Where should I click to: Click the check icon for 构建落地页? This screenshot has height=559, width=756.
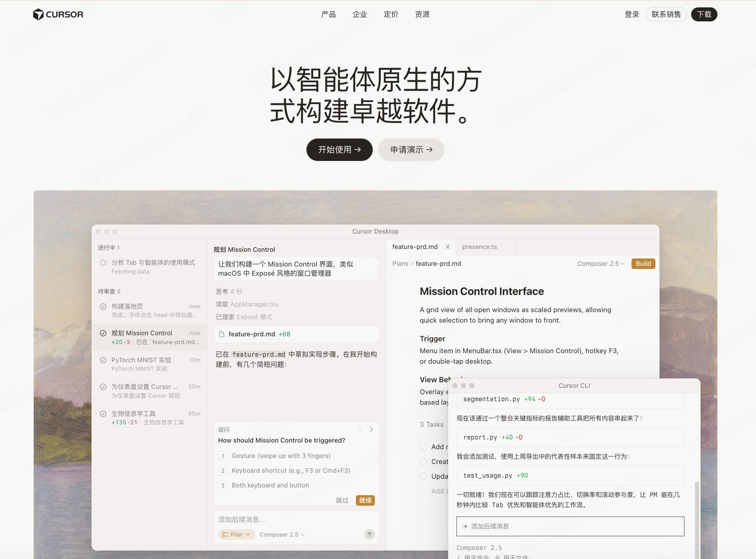(x=103, y=307)
